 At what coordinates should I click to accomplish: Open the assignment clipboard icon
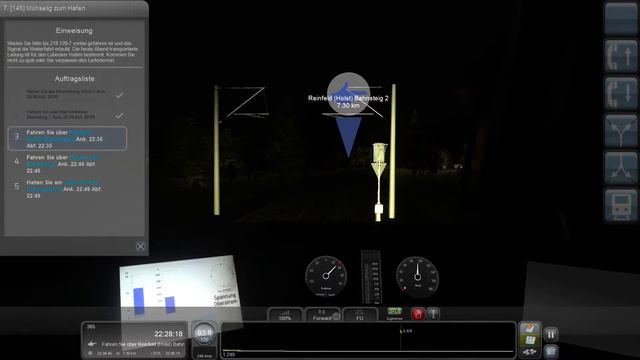(530, 328)
